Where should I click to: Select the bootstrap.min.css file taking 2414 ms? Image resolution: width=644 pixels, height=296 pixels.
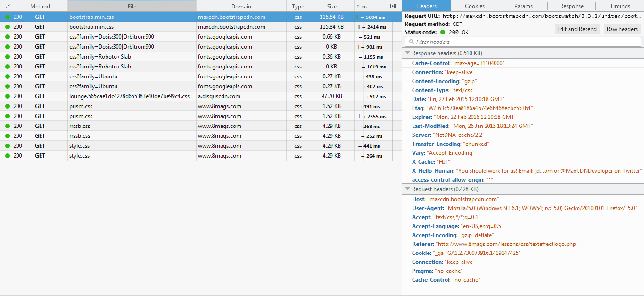click(91, 27)
